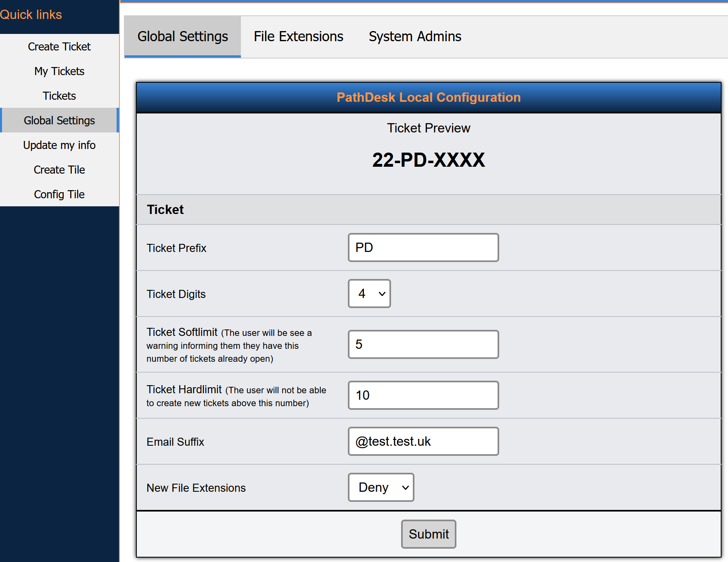728x562 pixels.
Task: Focus the Ticket Prefix input field
Action: pos(423,247)
